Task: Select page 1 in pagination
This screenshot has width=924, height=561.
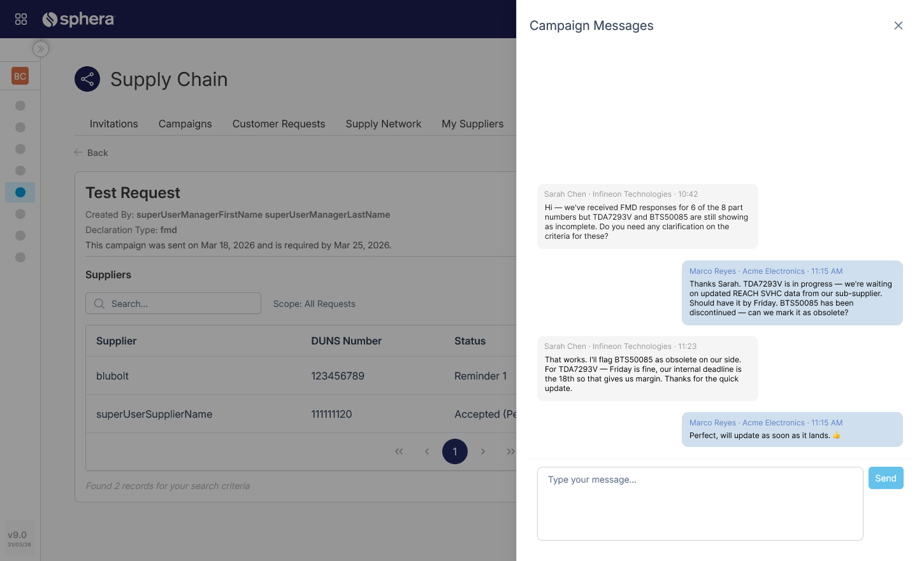Action: pos(455,451)
